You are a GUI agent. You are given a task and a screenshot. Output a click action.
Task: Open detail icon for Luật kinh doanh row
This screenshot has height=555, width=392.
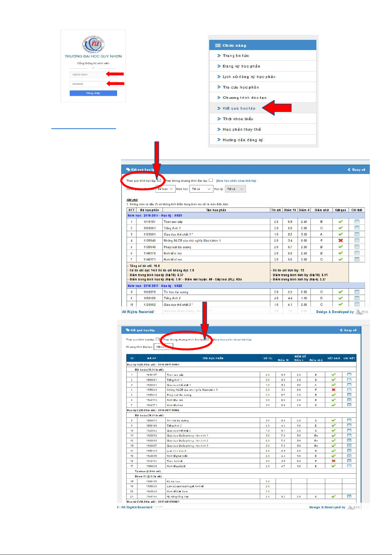tap(349, 451)
